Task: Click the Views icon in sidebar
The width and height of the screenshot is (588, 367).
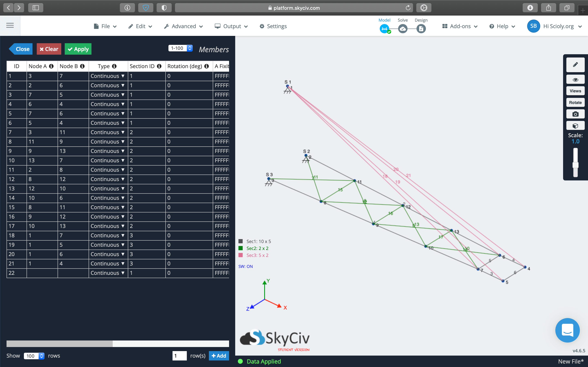Action: 575,91
